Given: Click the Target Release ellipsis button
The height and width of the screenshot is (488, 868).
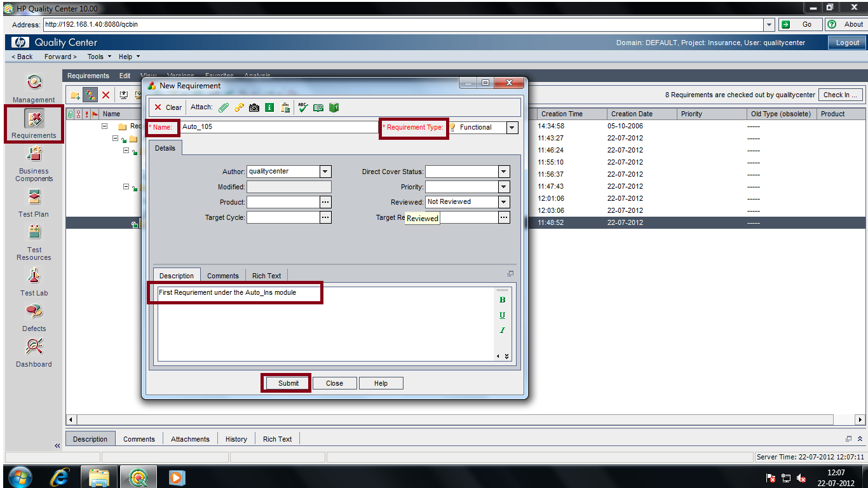Looking at the screenshot, I should (504, 217).
